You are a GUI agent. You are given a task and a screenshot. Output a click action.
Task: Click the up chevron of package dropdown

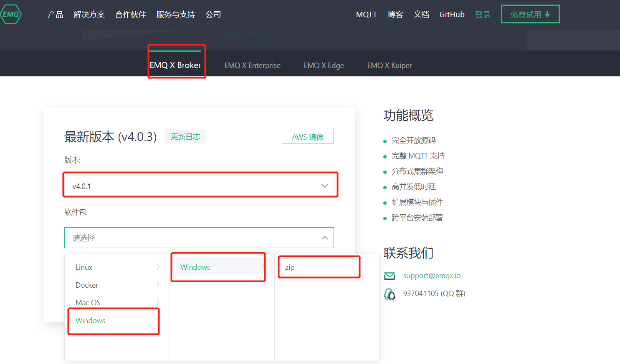324,238
